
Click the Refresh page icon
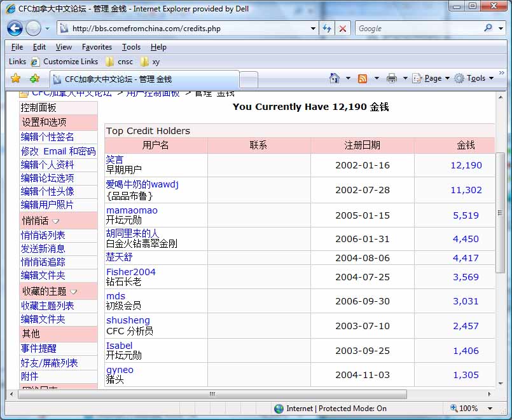click(327, 29)
